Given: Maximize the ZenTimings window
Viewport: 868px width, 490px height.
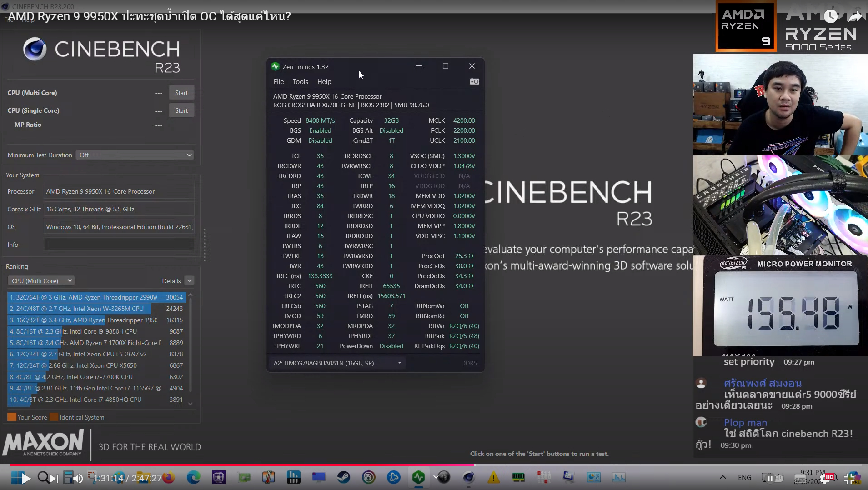Looking at the screenshot, I should click(x=446, y=66).
